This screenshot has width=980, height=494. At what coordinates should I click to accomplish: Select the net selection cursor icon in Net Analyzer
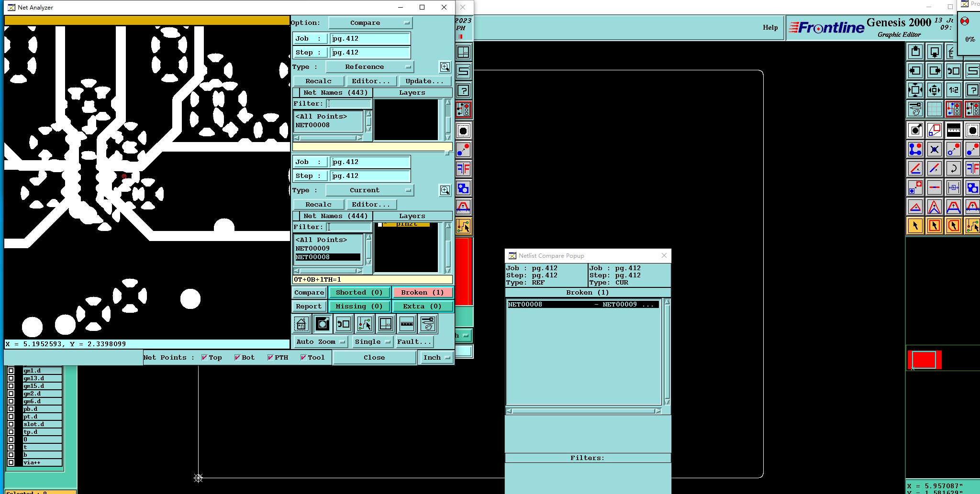tap(365, 324)
